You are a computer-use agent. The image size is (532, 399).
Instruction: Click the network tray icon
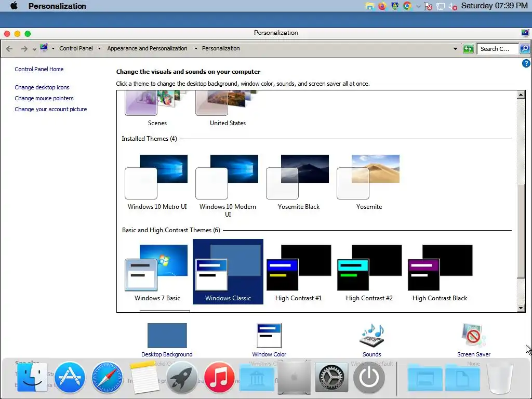440,6
